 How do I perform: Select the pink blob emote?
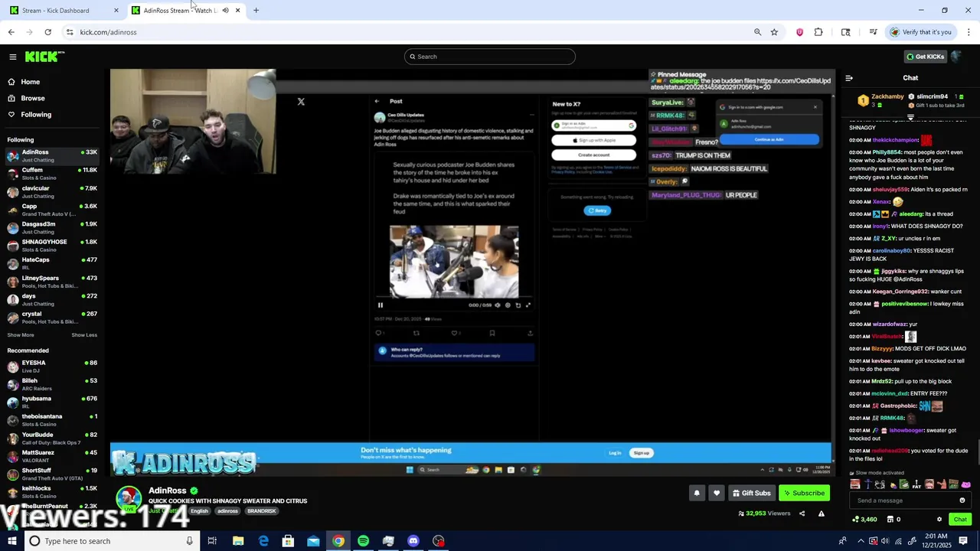pyautogui.click(x=966, y=484)
